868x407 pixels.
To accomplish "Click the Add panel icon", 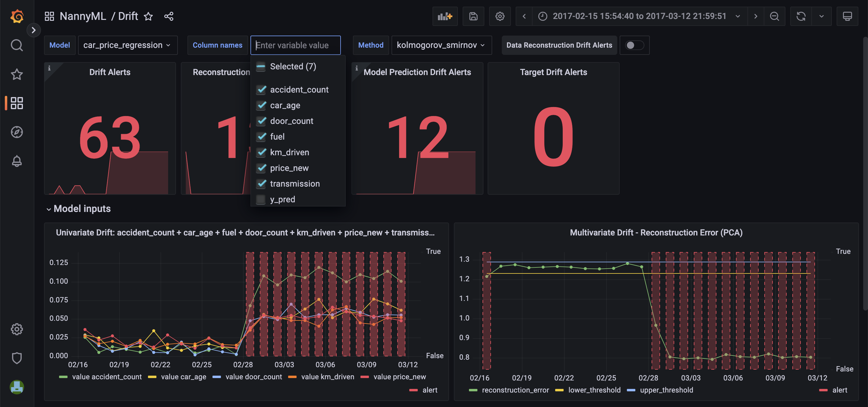I will pyautogui.click(x=445, y=16).
